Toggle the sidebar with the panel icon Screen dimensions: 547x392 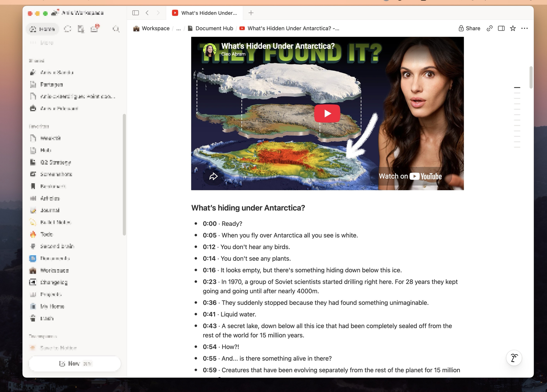point(136,13)
